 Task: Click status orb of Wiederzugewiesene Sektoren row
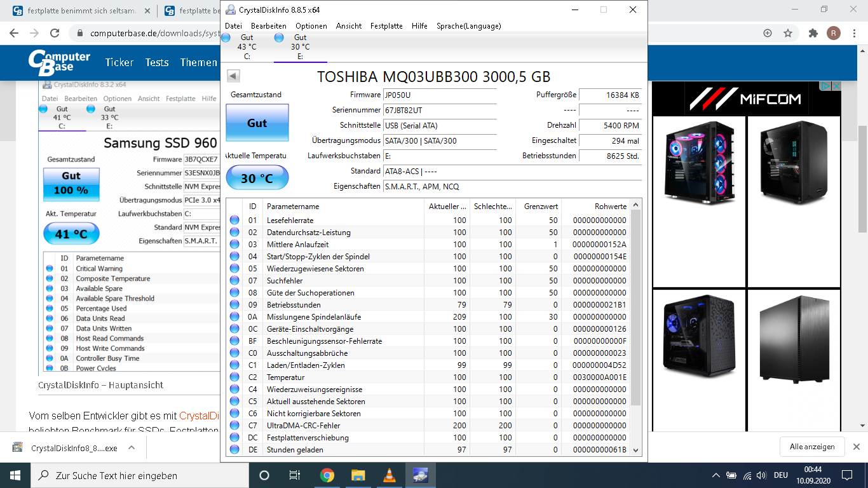coord(234,269)
